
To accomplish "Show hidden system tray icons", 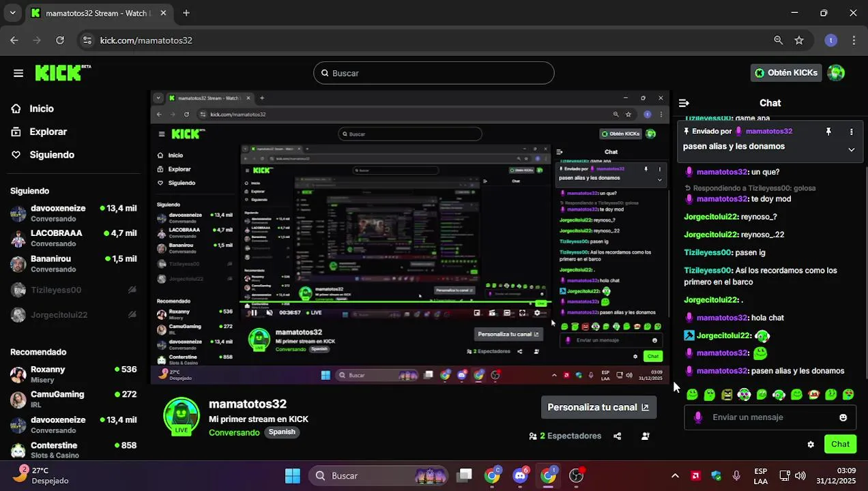I will click(x=675, y=475).
